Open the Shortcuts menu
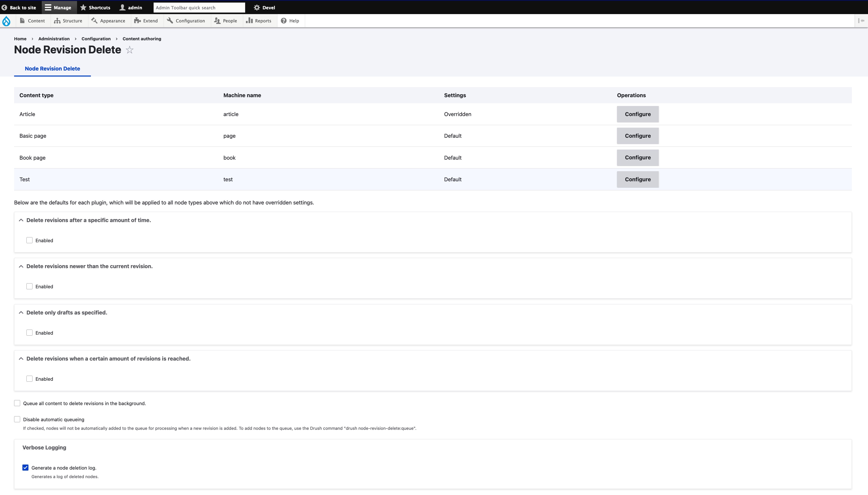The height and width of the screenshot is (495, 868). tap(95, 7)
